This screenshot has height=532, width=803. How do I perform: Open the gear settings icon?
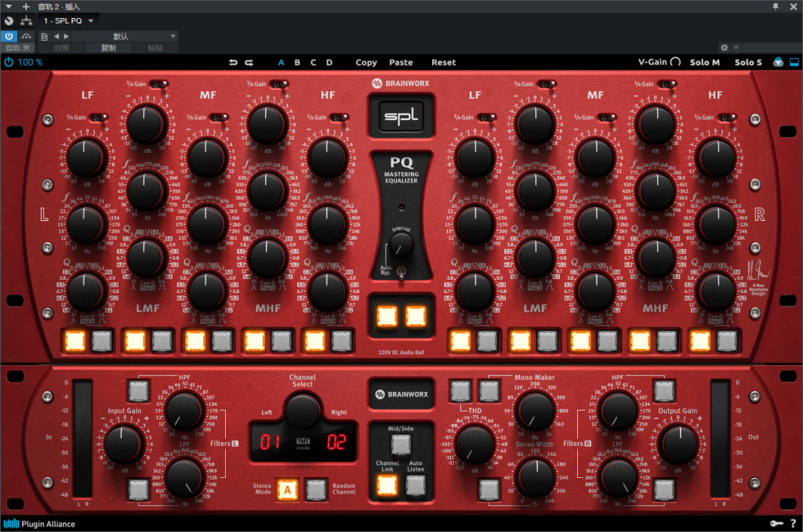click(x=724, y=48)
